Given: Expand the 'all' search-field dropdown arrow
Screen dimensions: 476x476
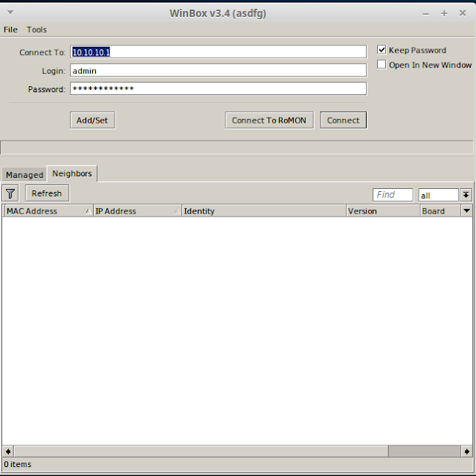Looking at the screenshot, I should pyautogui.click(x=466, y=195).
